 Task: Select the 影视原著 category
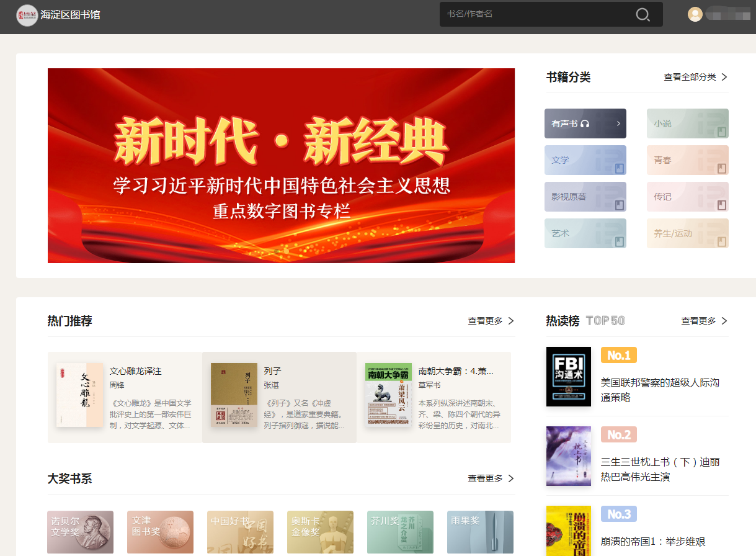(x=585, y=197)
